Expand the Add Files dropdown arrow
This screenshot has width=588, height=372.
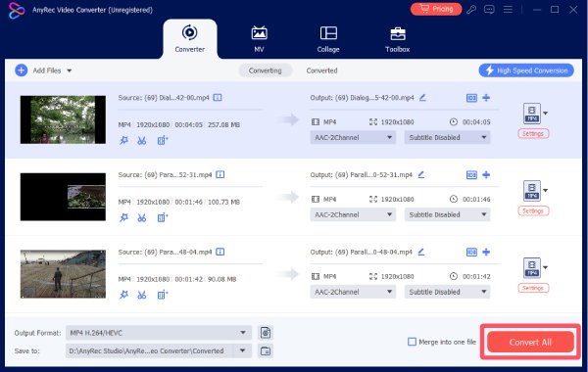click(x=70, y=70)
